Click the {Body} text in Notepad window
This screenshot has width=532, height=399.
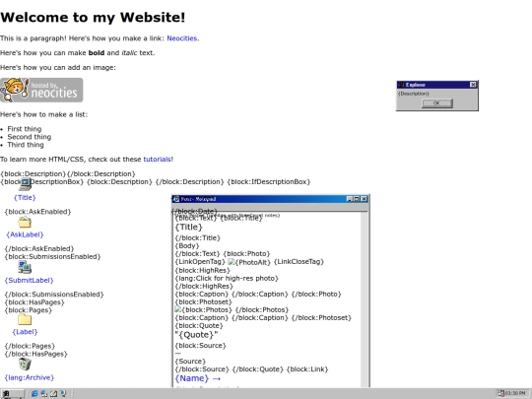tap(187, 245)
